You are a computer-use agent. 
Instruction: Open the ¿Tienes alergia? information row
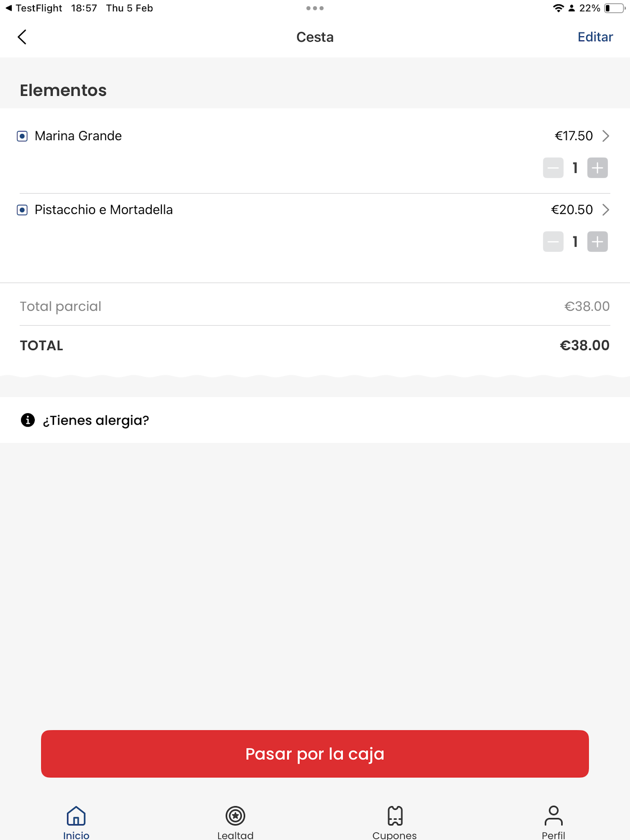[x=315, y=420]
